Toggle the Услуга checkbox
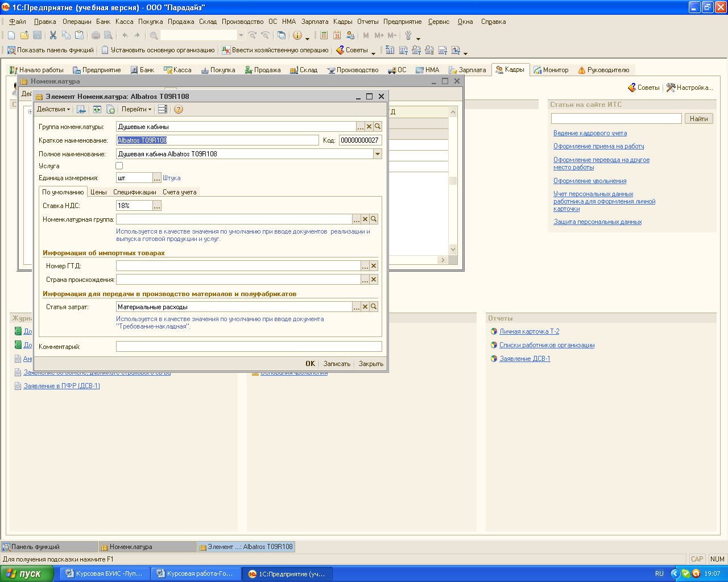Viewport: 728px width, 582px height. click(119, 166)
